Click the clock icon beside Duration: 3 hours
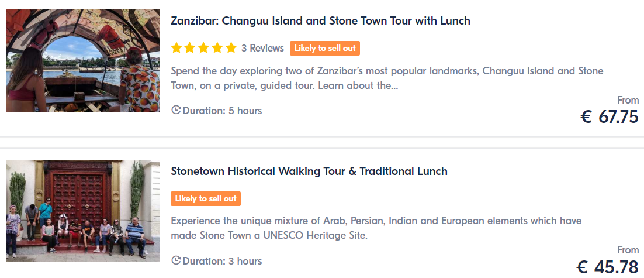644x278 pixels. click(x=176, y=260)
